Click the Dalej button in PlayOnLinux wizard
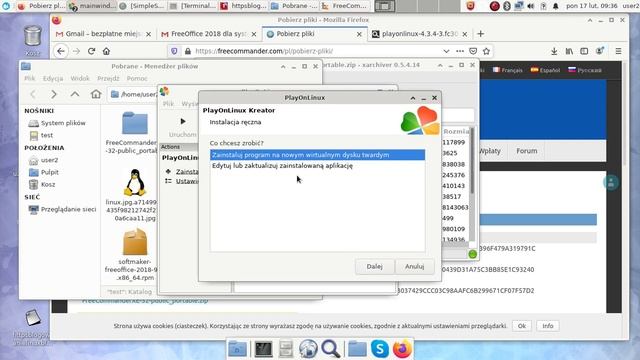Screen dimensions: 640x360 [374, 267]
